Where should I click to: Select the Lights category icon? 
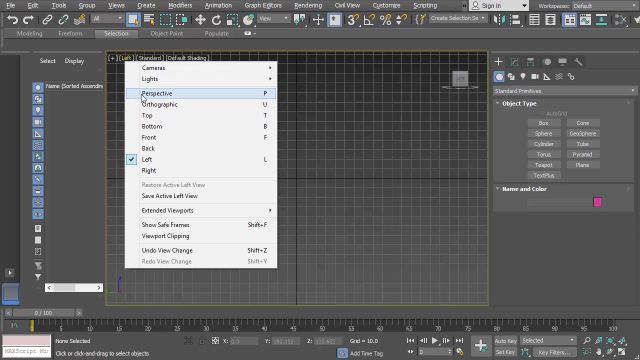tap(523, 77)
